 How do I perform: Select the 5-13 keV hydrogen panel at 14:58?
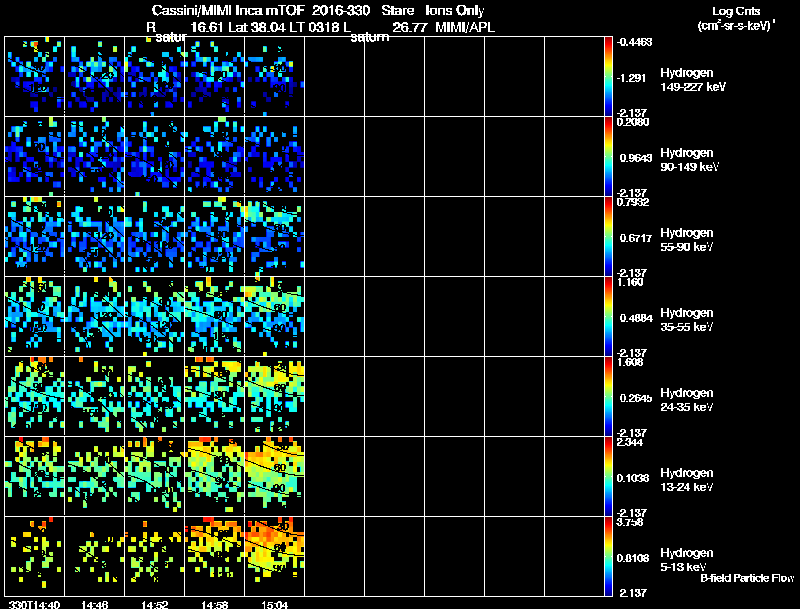(215, 556)
